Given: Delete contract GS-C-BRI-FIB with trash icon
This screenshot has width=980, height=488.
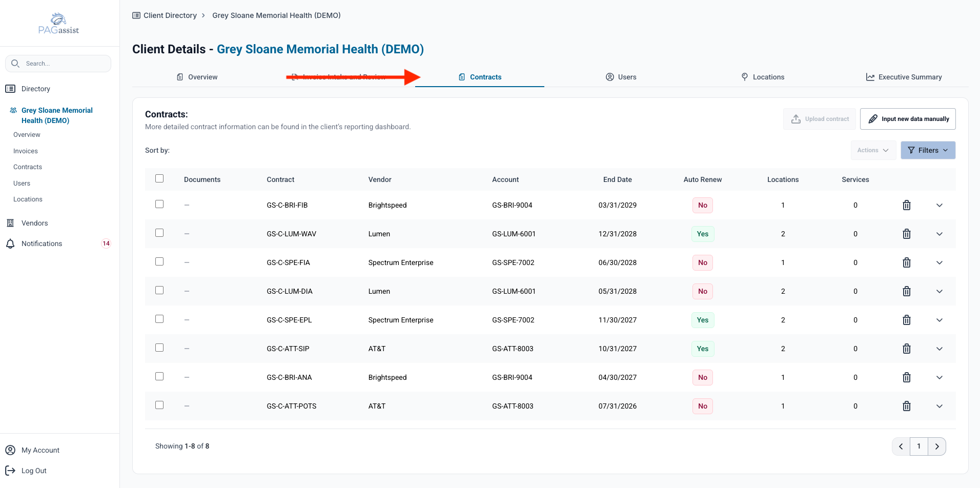Looking at the screenshot, I should (906, 205).
